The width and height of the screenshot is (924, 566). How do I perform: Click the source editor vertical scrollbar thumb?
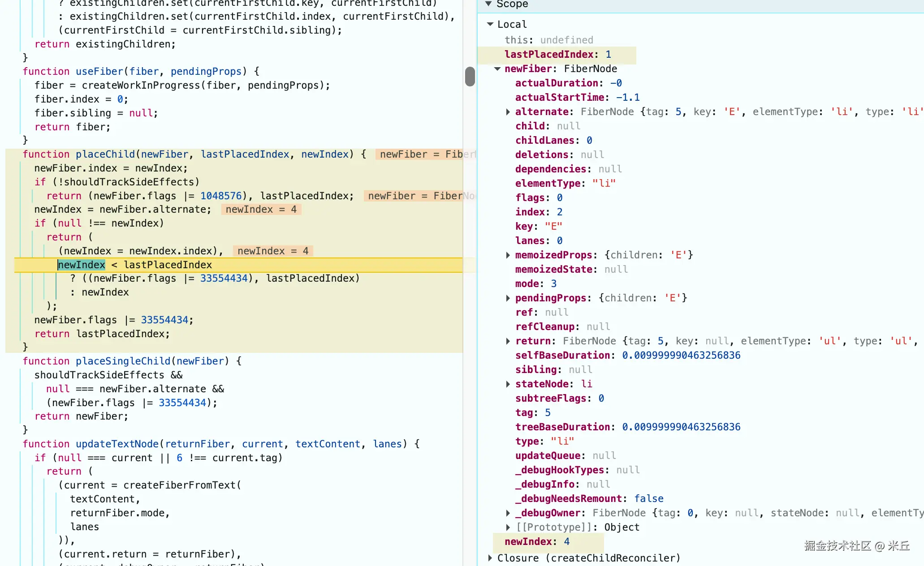470,77
